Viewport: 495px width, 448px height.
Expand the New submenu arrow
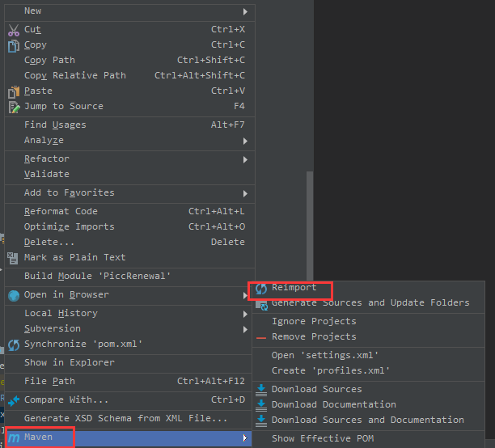point(245,11)
